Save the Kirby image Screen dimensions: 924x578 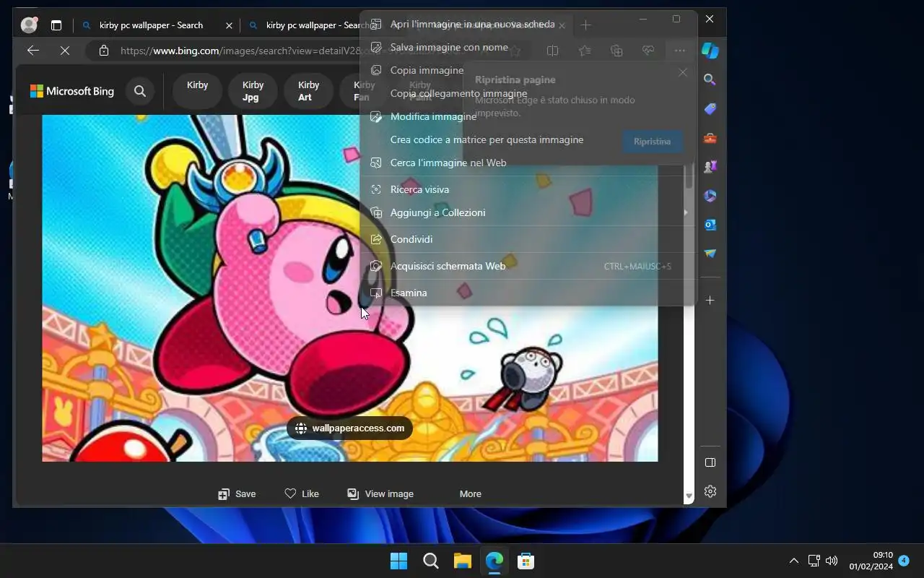pyautogui.click(x=237, y=494)
